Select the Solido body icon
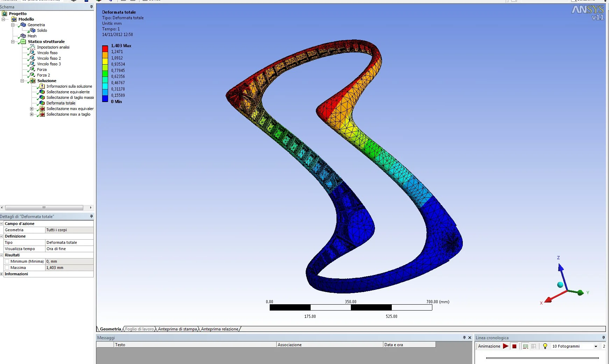 tap(33, 30)
